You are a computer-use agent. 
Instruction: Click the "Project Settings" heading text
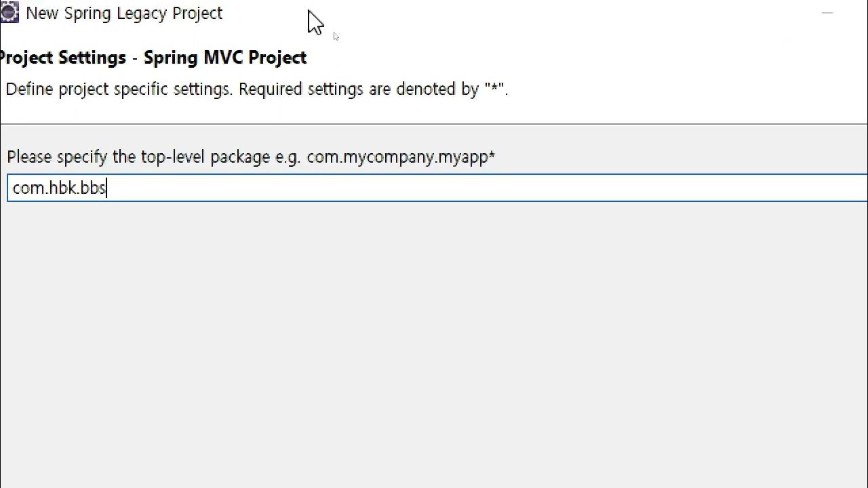(63, 58)
